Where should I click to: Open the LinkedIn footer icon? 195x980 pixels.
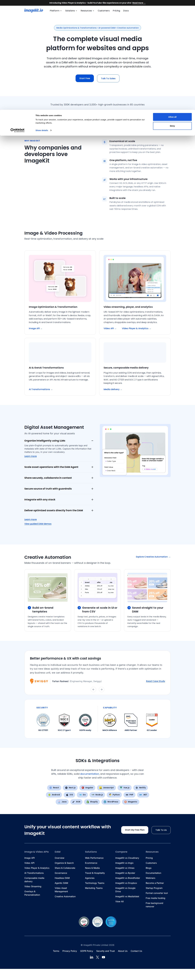(x=91, y=957)
